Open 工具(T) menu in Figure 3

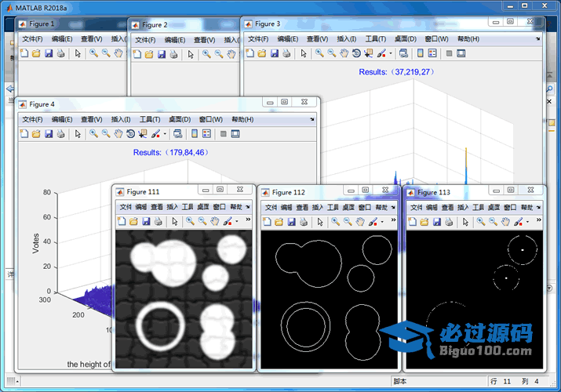tap(376, 38)
